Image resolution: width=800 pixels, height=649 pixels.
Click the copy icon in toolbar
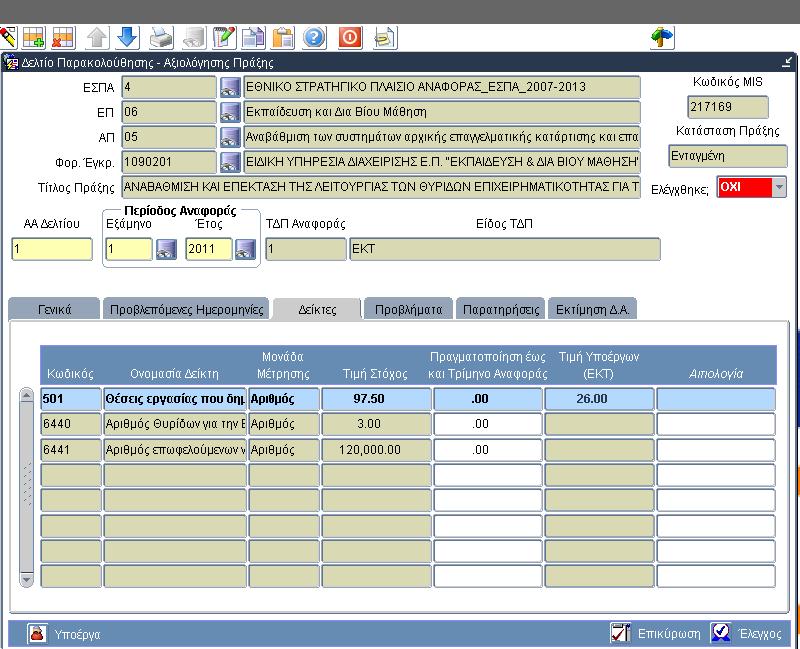tap(254, 38)
